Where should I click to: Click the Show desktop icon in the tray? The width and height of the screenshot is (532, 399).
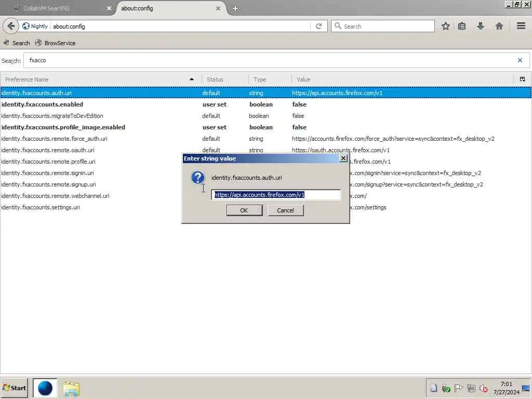click(526, 388)
